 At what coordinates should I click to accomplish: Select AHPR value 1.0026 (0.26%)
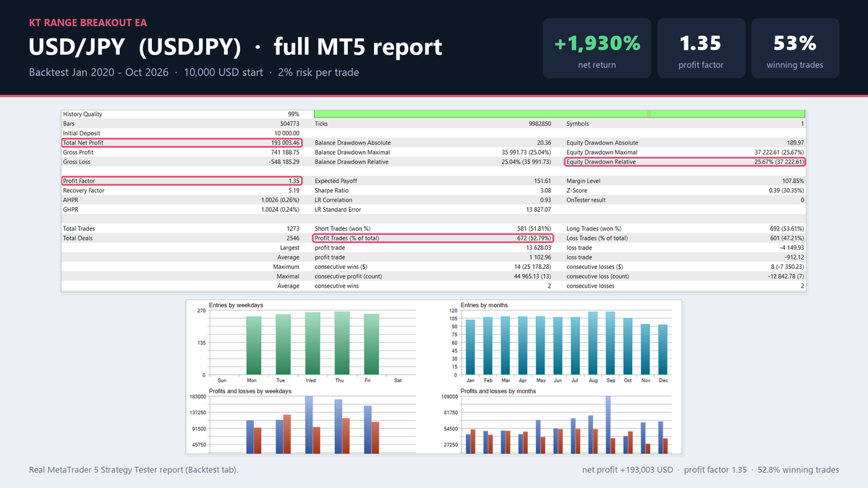(x=280, y=200)
